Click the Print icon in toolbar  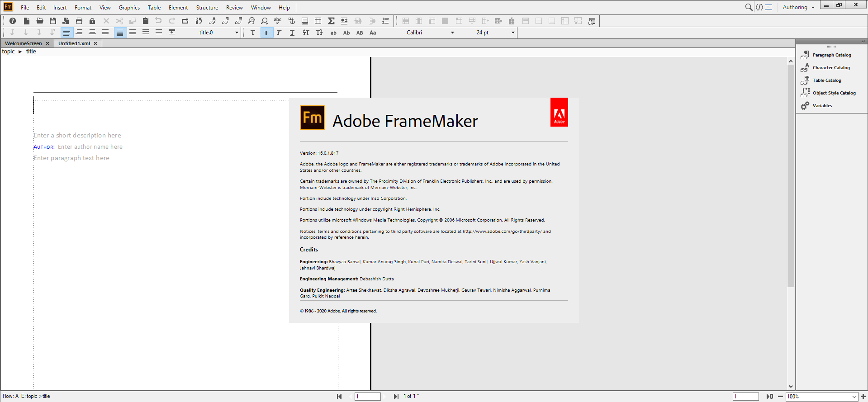click(x=79, y=21)
